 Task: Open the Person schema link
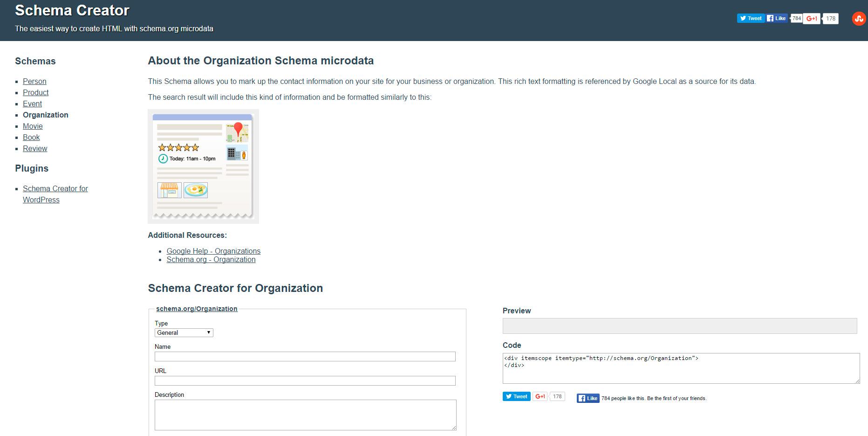tap(34, 81)
